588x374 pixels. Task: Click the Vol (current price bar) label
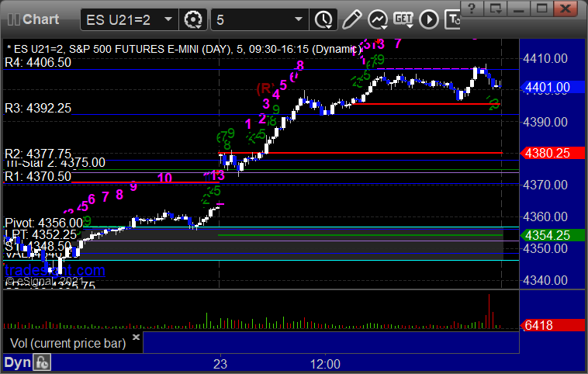(67, 343)
